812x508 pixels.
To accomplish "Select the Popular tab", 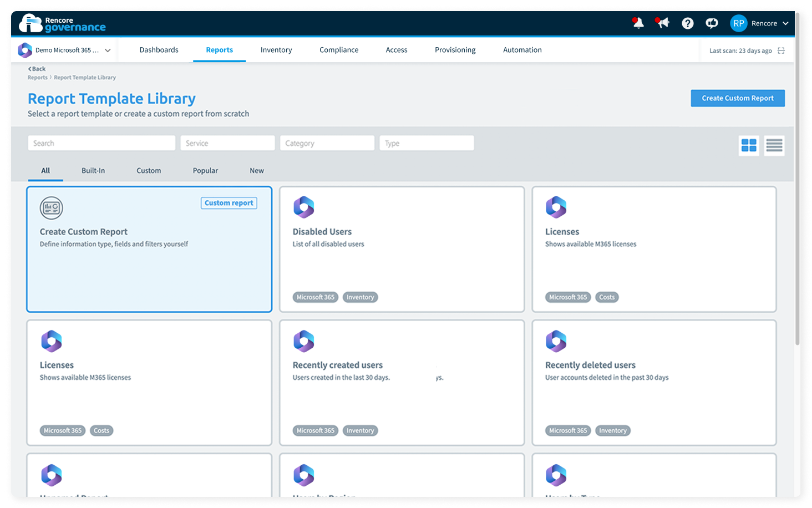I will tap(205, 171).
